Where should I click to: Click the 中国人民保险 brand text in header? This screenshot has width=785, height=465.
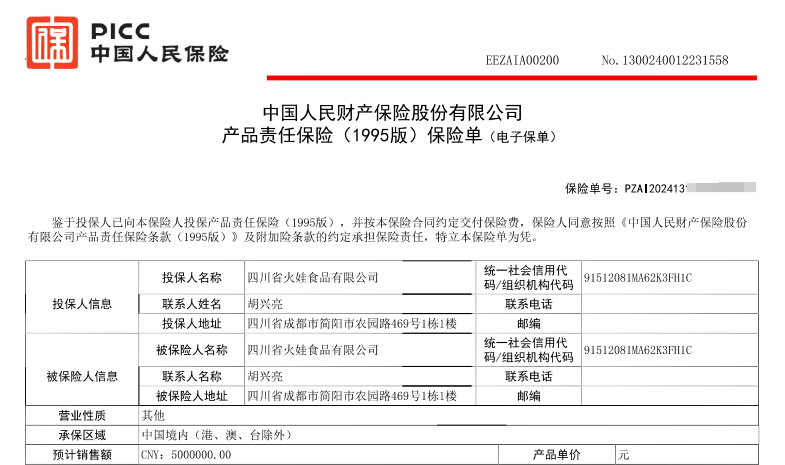point(159,53)
